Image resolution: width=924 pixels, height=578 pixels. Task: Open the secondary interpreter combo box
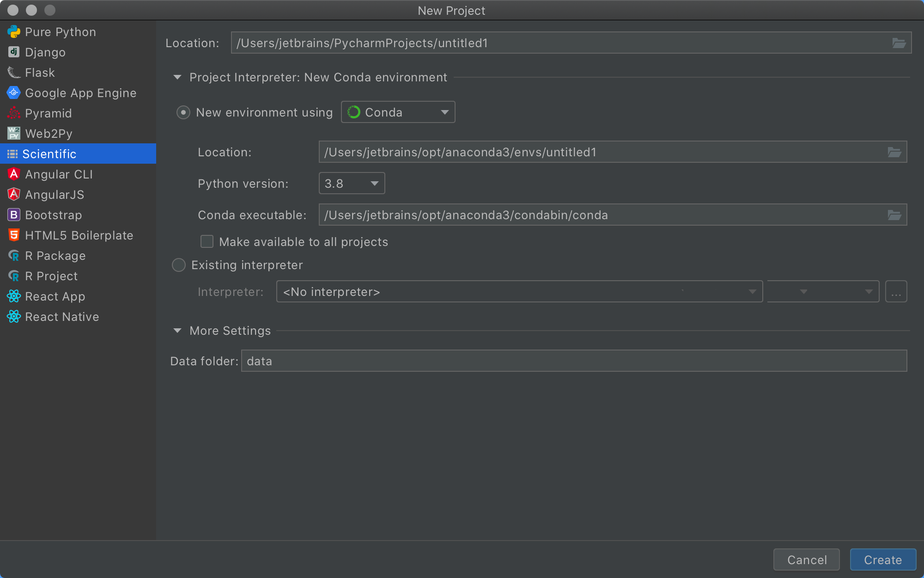pos(823,291)
